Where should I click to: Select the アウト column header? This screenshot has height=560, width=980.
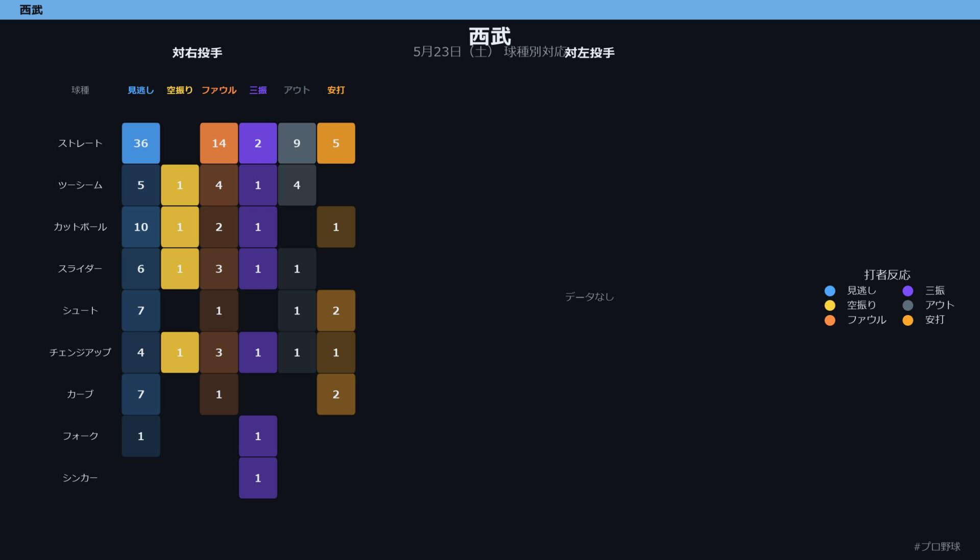(x=297, y=90)
